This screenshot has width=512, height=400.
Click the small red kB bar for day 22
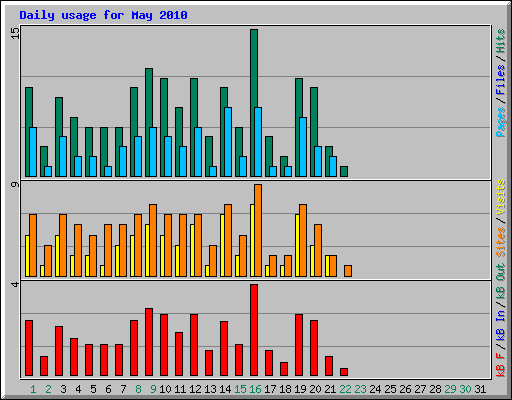tap(344, 372)
